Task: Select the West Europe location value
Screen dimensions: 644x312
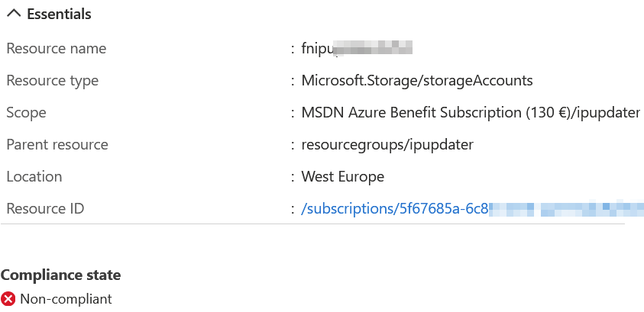Action: coord(343,177)
